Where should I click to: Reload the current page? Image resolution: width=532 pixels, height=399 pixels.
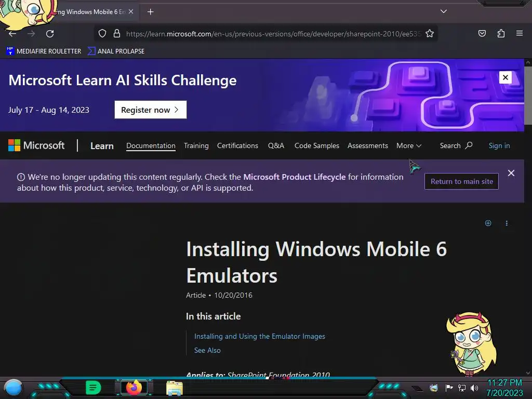pos(50,34)
